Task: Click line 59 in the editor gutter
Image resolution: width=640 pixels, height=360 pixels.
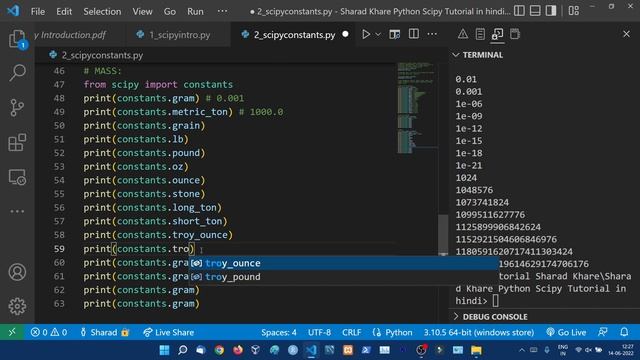Action: pos(59,249)
